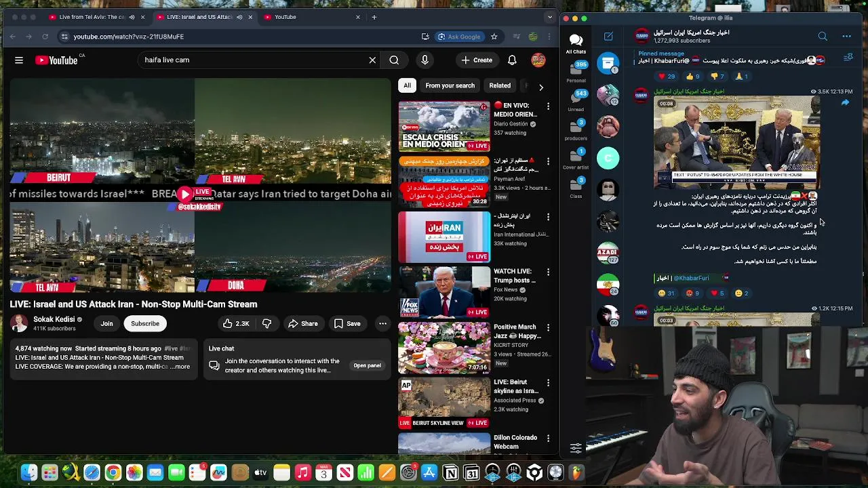The image size is (868, 488).
Task: Mute the 'Live from Tel Aviv' tab audio
Action: tap(132, 17)
